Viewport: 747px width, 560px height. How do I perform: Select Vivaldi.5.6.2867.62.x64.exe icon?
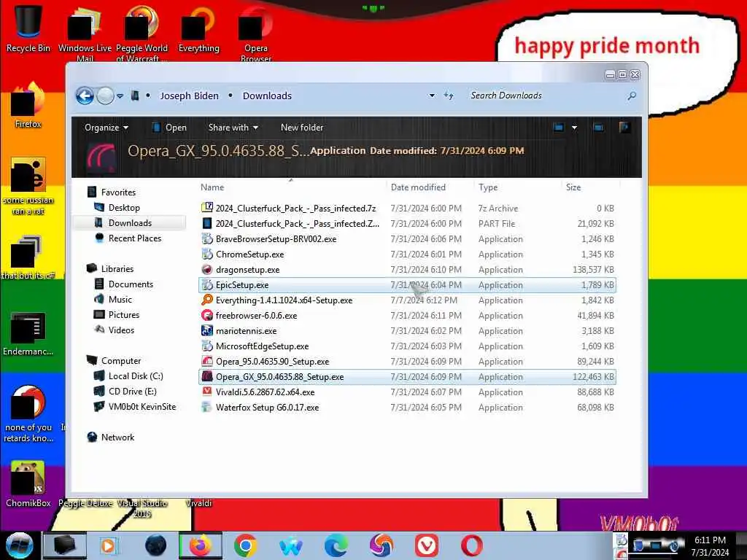click(206, 392)
